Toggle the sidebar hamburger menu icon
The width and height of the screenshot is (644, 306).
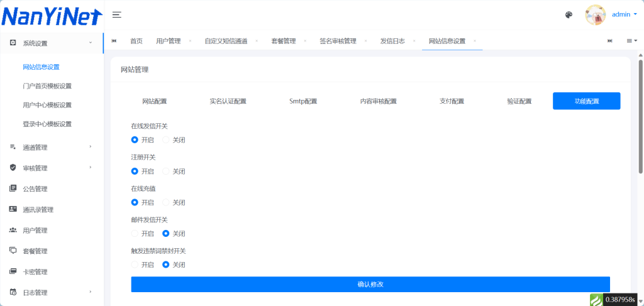116,15
